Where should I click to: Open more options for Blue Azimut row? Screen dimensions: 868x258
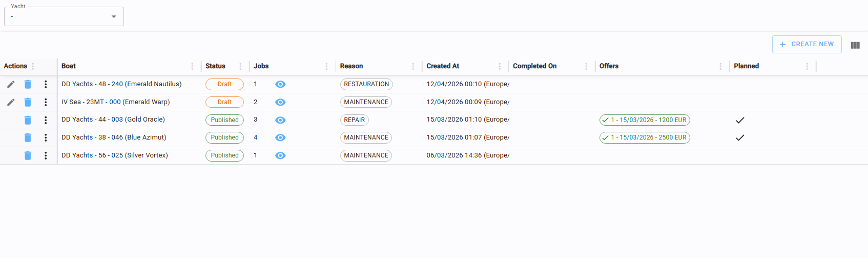pyautogui.click(x=46, y=137)
